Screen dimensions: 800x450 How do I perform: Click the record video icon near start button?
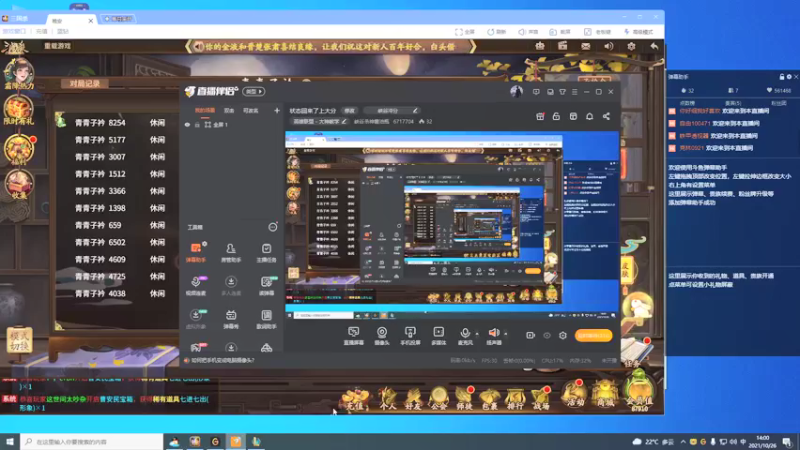530,336
